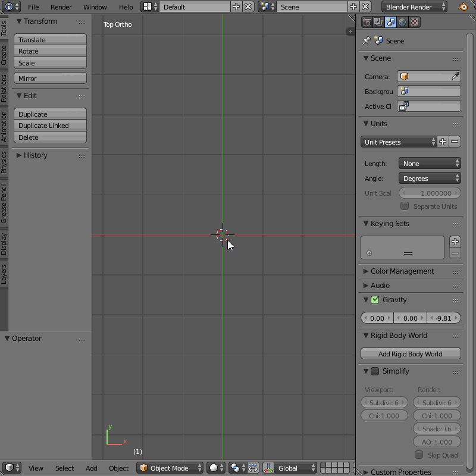Click the Add Rigid Body World button
The height and width of the screenshot is (476, 476).
click(410, 354)
